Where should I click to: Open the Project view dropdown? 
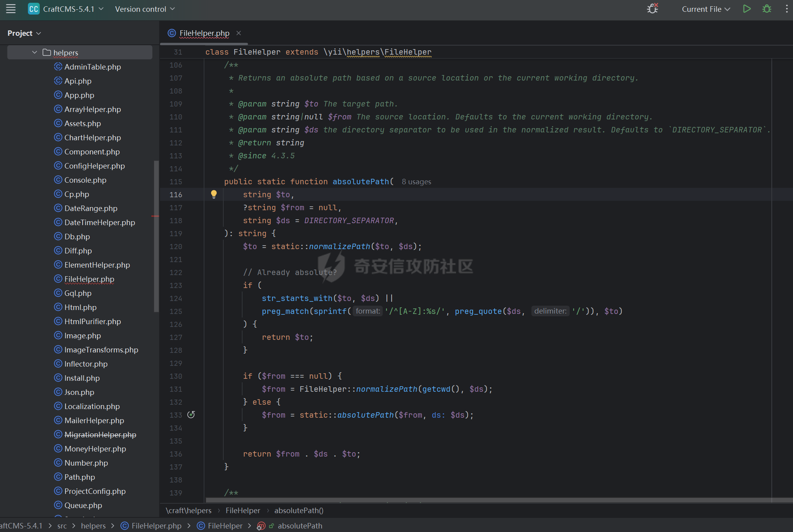click(x=24, y=33)
